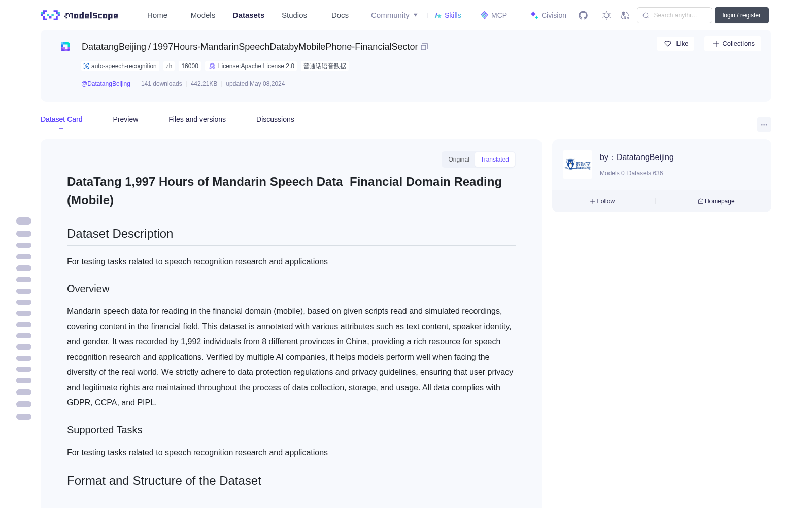Click the login / register button
Viewport: 812px width, 508px height.
pos(741,15)
